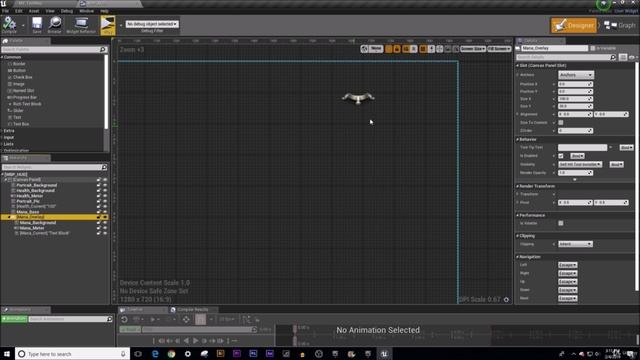The image size is (640, 360).
Task: Click the Details property matrix grid icon
Action: [x=623, y=58]
